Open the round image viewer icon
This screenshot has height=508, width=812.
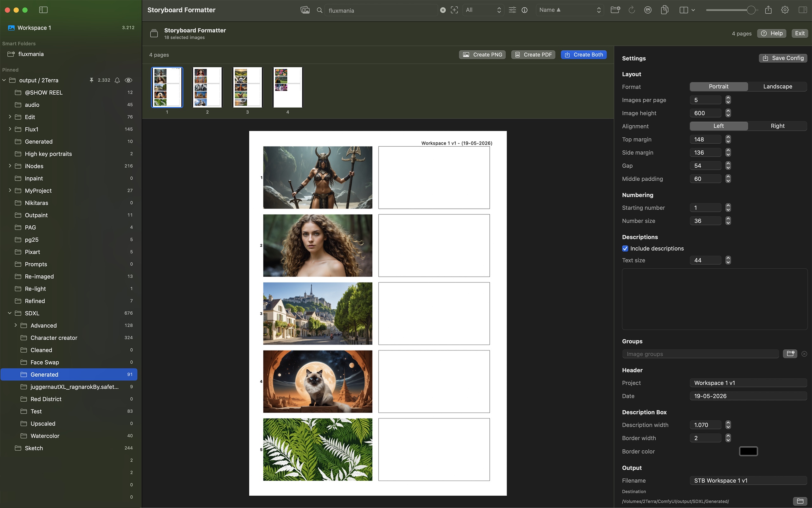648,10
